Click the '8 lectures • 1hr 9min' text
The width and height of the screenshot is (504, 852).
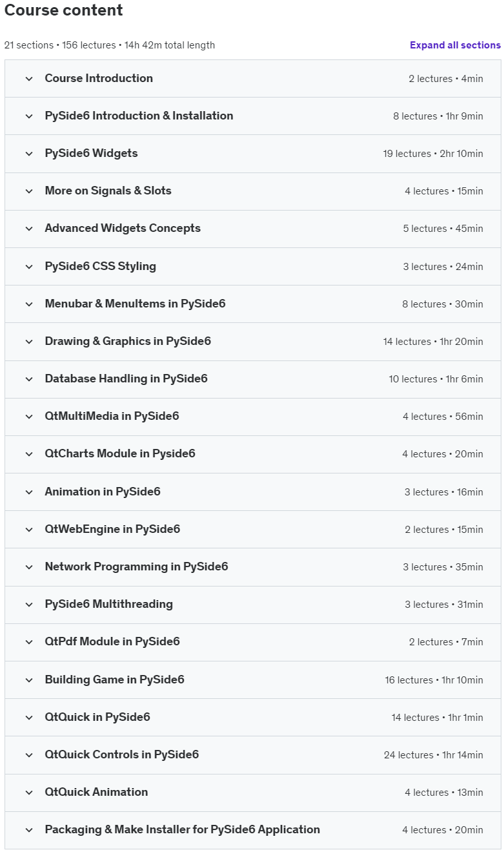438,116
